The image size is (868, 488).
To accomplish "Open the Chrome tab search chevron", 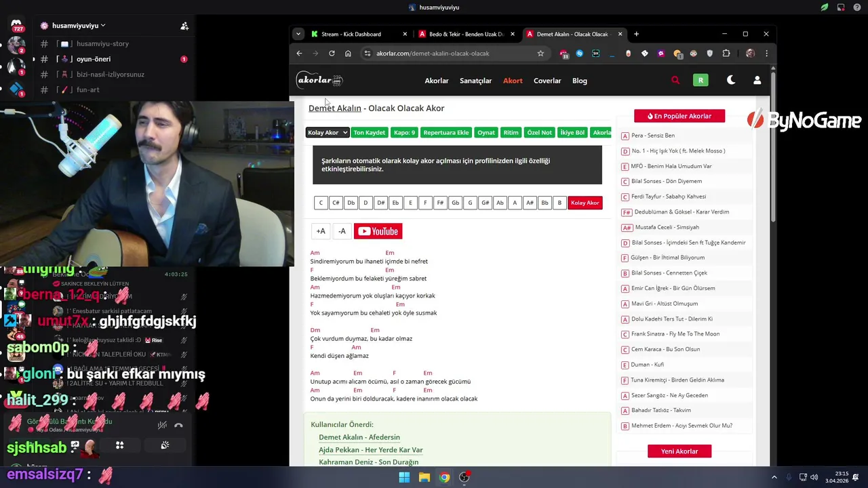I will (298, 34).
